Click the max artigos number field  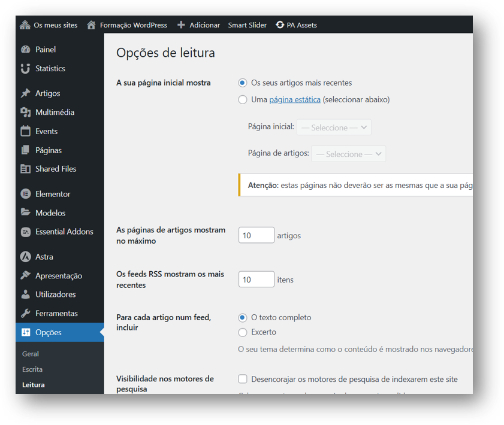pyautogui.click(x=256, y=235)
